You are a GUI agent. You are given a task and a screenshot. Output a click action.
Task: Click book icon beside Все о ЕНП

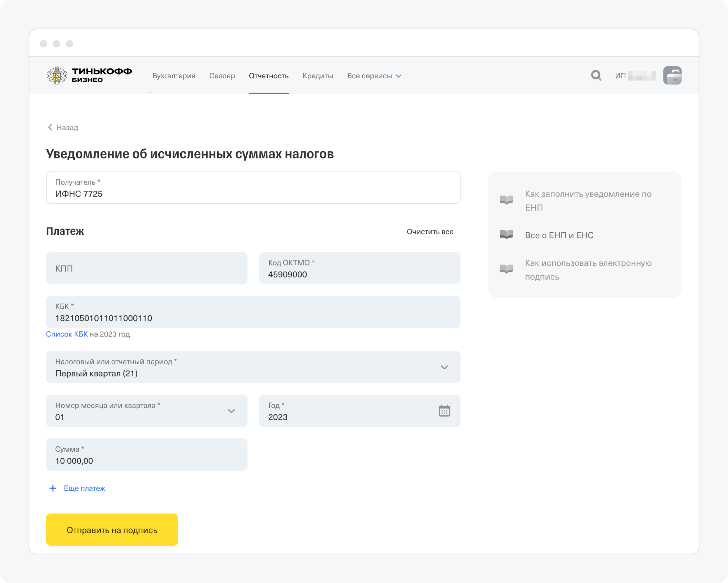(506, 234)
